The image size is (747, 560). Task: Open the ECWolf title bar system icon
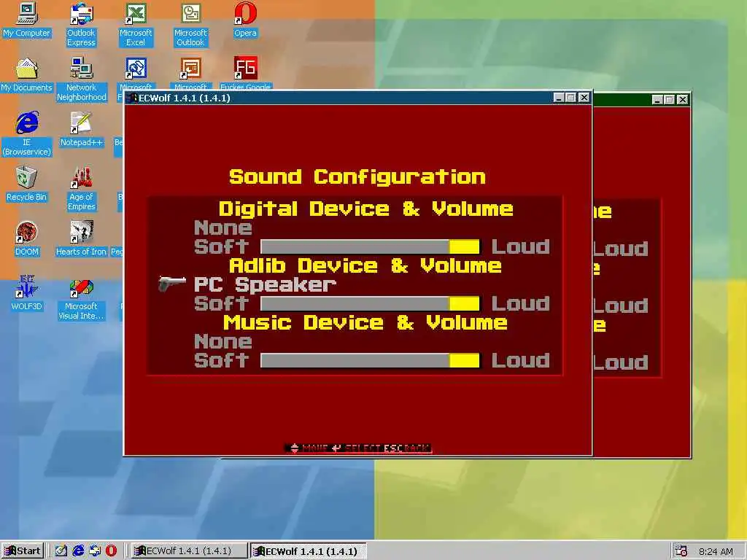click(x=133, y=98)
